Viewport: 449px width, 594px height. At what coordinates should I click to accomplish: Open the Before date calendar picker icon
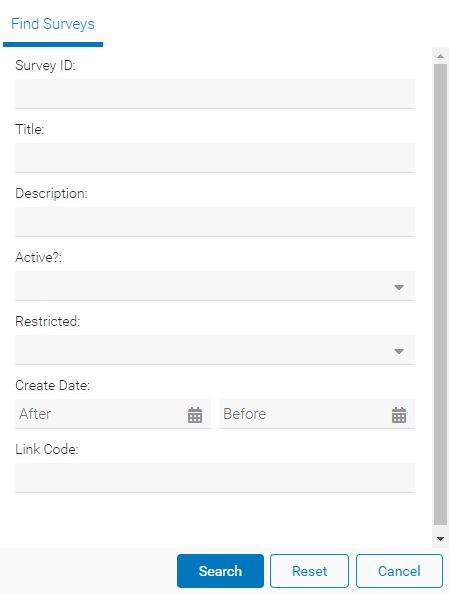tap(399, 415)
